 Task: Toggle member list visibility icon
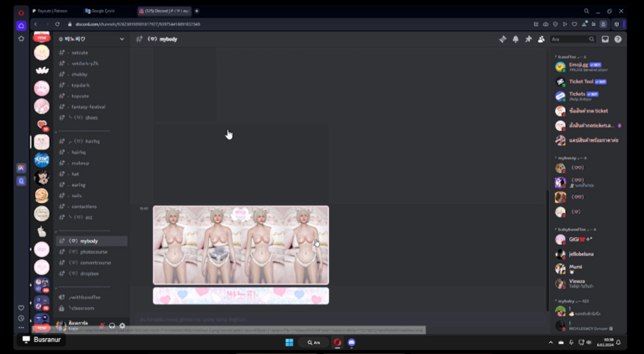tap(542, 39)
